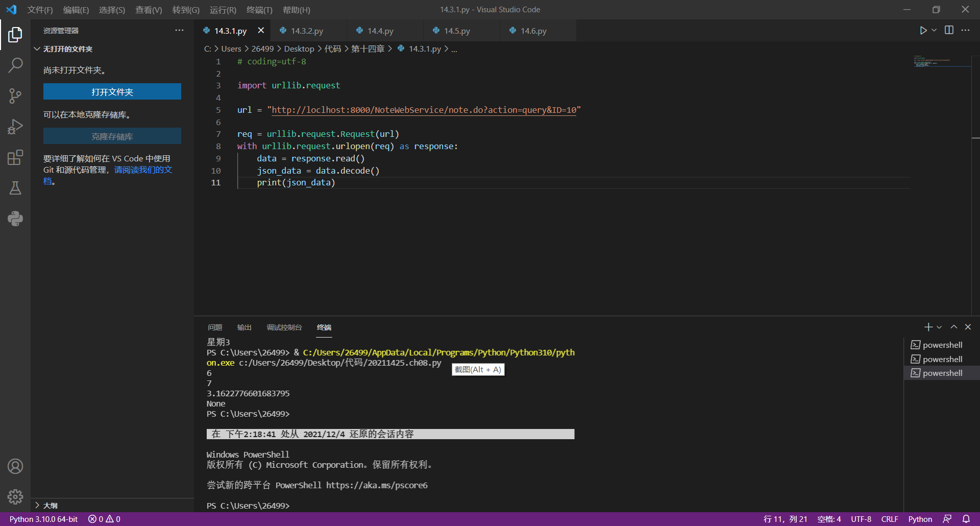
Task: Create a new terminal with plus icon
Action: (x=928, y=327)
